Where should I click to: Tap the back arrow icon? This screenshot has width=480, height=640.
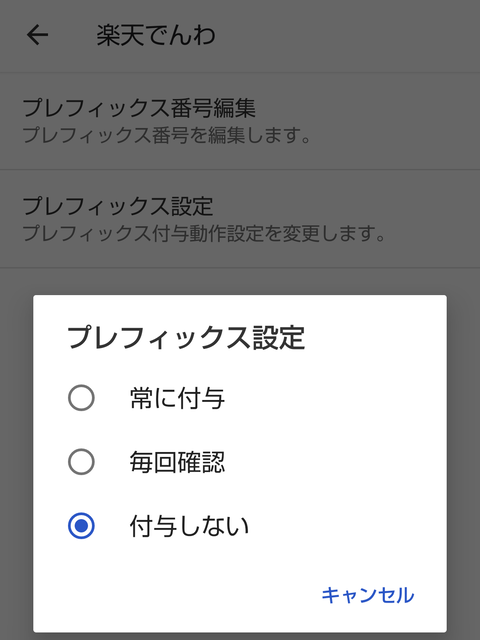38,35
